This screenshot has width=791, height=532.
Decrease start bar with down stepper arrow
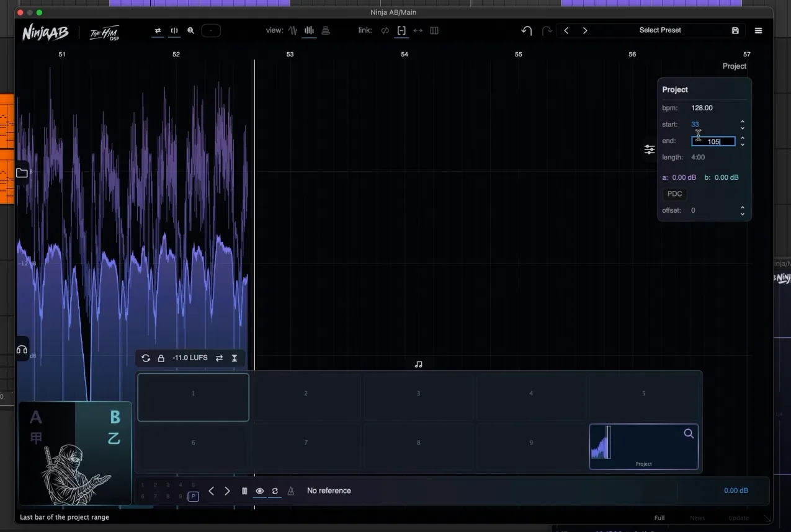[743, 128]
